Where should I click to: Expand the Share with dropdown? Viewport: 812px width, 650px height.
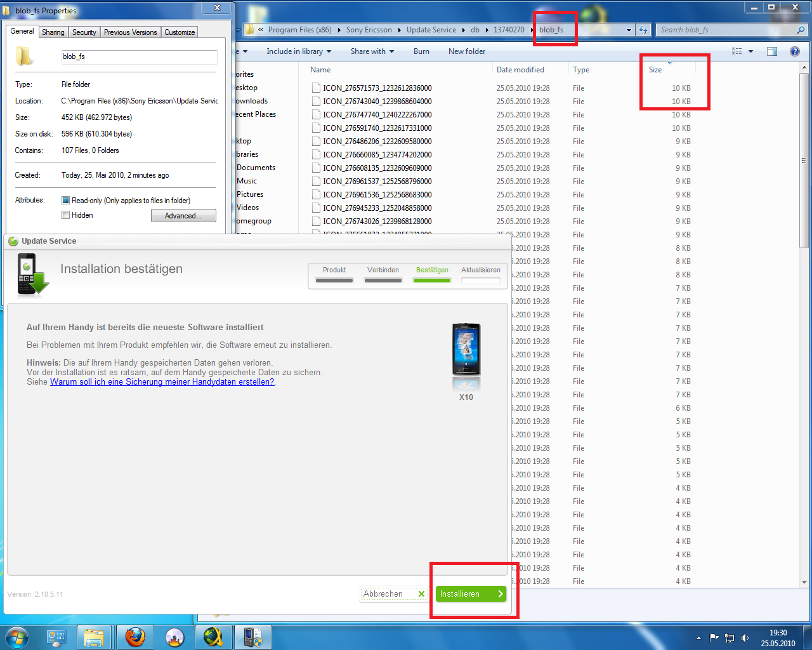coord(372,51)
